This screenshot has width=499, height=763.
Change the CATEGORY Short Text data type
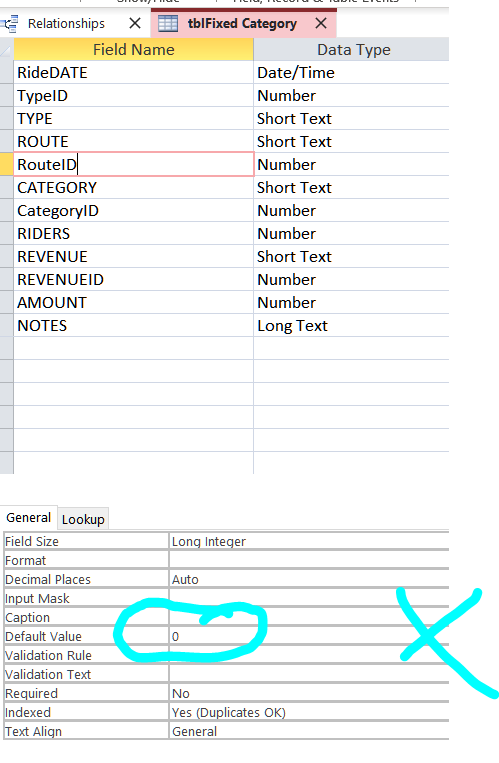click(x=351, y=188)
